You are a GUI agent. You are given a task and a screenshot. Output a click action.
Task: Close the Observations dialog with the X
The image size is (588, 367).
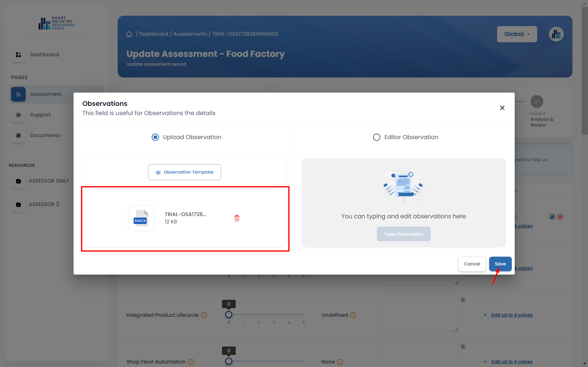[502, 108]
